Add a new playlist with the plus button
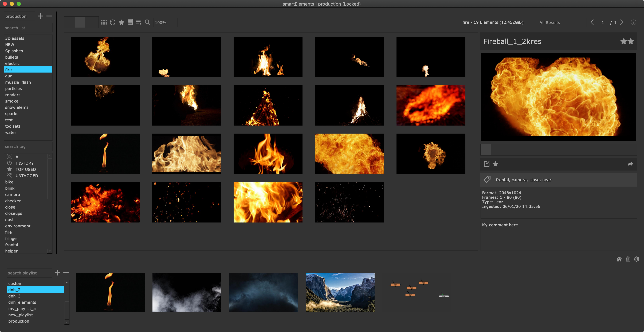The width and height of the screenshot is (644, 332). [x=57, y=273]
